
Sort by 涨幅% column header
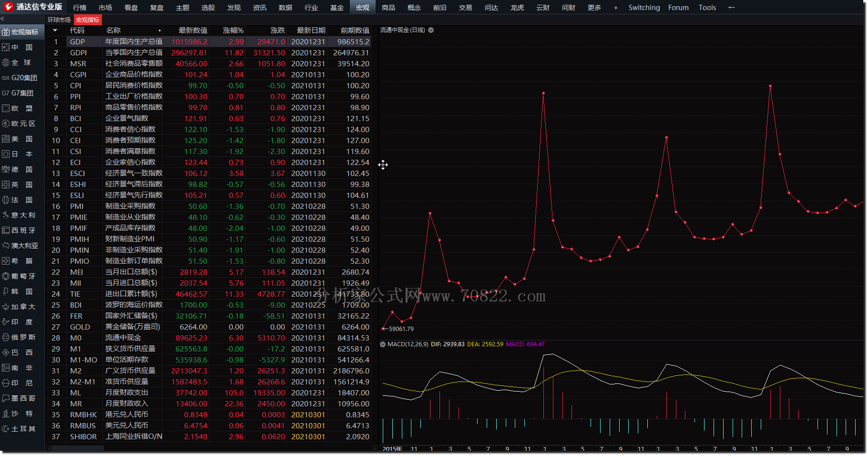(233, 31)
